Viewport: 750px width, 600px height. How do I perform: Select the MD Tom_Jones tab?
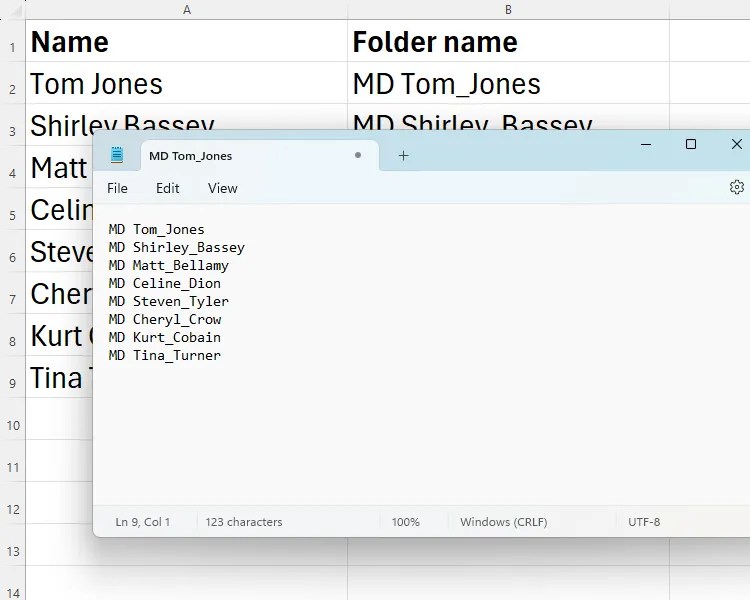coord(260,156)
